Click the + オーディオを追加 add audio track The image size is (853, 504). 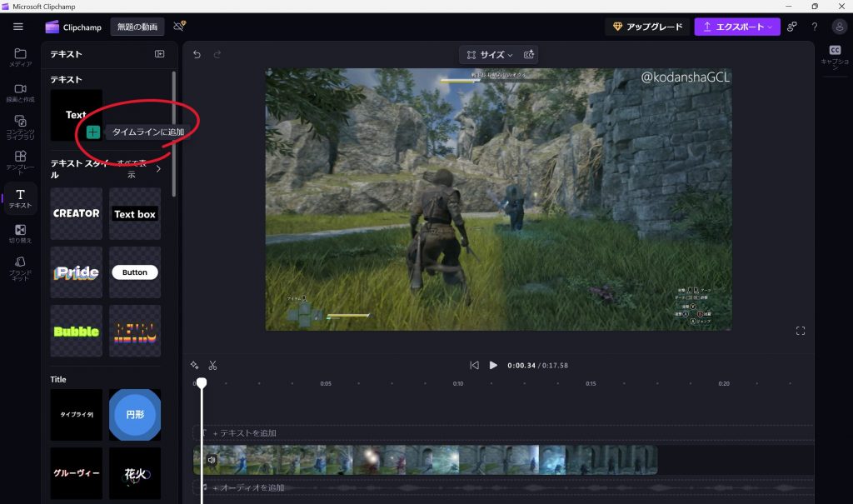point(503,487)
